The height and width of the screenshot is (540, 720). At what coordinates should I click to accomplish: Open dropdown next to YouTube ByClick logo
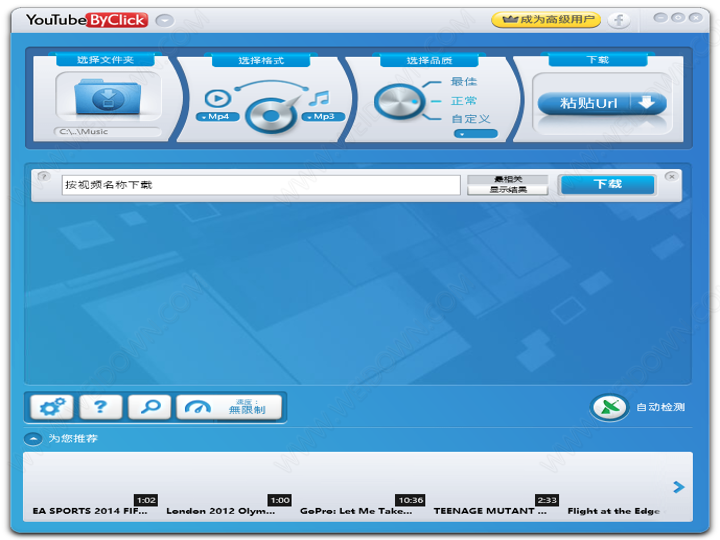pos(164,20)
